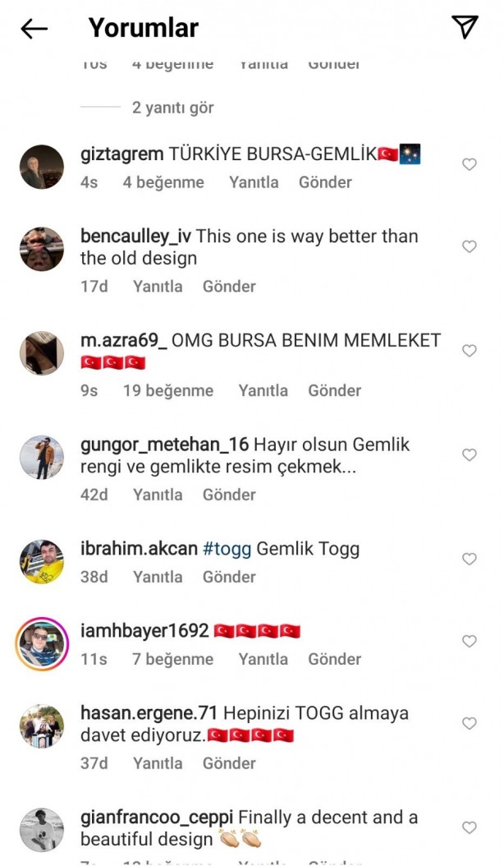Toggle like on m.azra69_'s comment
The width and height of the screenshot is (504, 866).
(469, 352)
